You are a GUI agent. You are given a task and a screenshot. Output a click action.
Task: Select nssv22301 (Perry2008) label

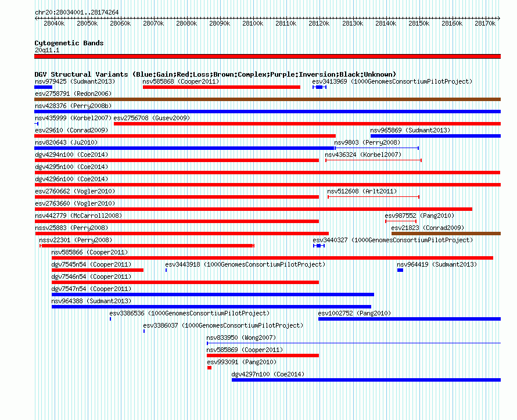coord(76,240)
